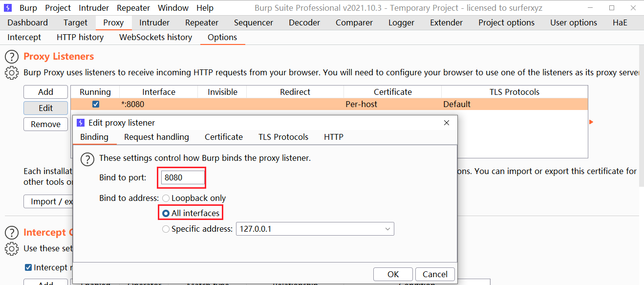
Task: Switch to the Request handling tab
Action: coord(156,137)
